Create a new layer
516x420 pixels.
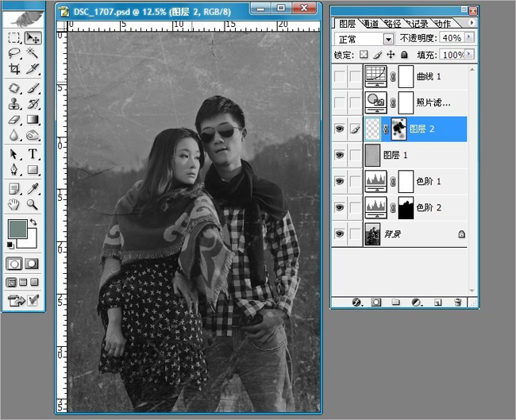click(x=437, y=302)
